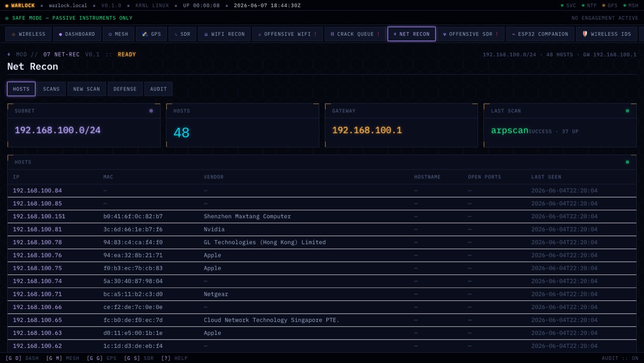
Task: Click the green dot on Last Scan card
Action: coord(627,111)
